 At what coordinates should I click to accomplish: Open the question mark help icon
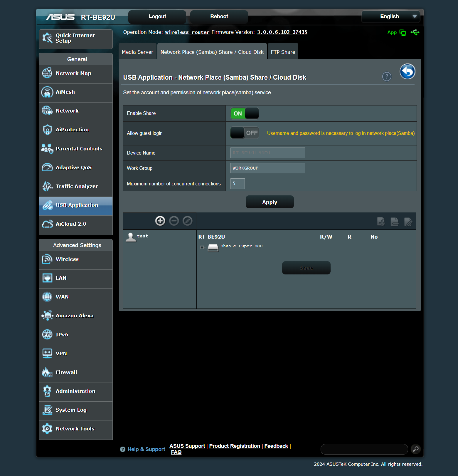[387, 77]
